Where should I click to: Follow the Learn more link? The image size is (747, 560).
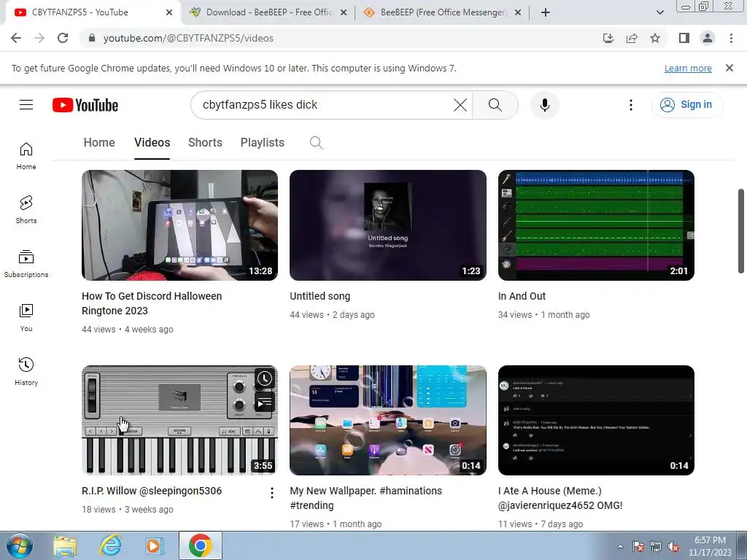[x=688, y=68]
